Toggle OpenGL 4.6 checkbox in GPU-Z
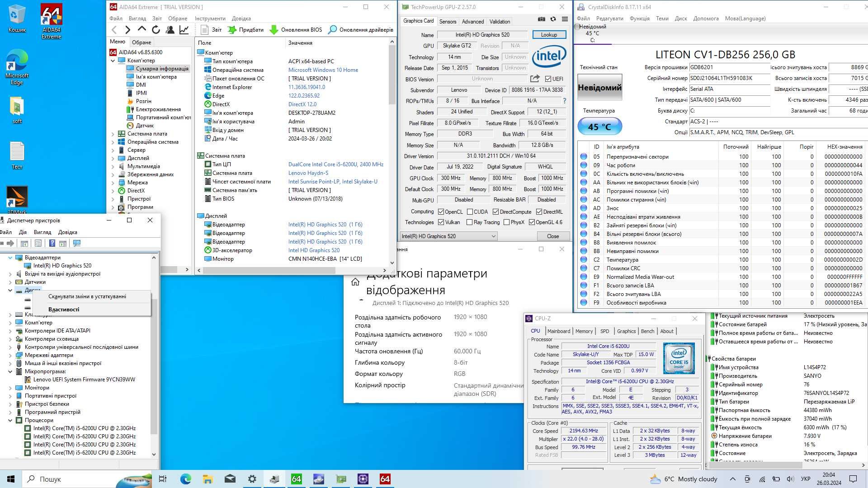The width and height of the screenshot is (868, 488). [532, 222]
